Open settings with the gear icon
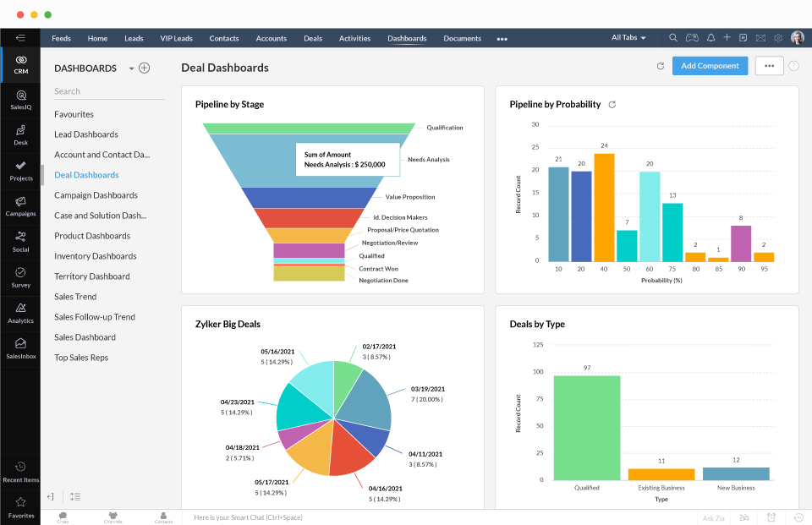812x525 pixels. pos(780,37)
